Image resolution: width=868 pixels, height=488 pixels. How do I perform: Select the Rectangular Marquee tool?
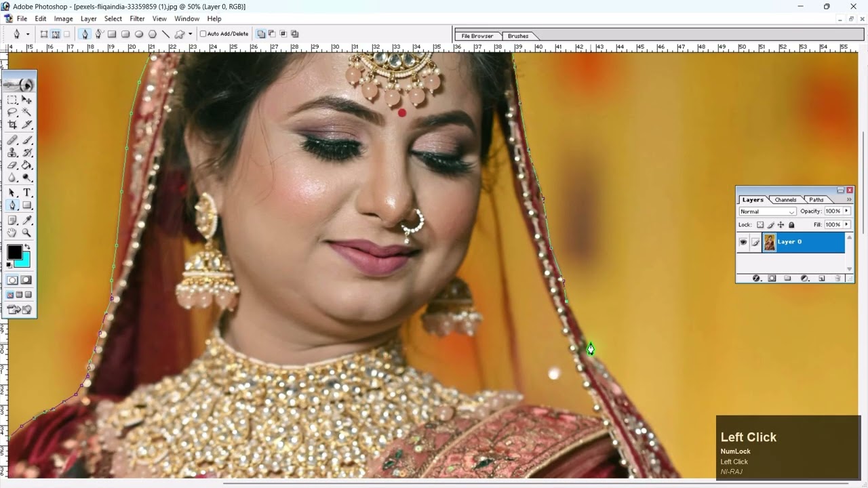pos(12,100)
